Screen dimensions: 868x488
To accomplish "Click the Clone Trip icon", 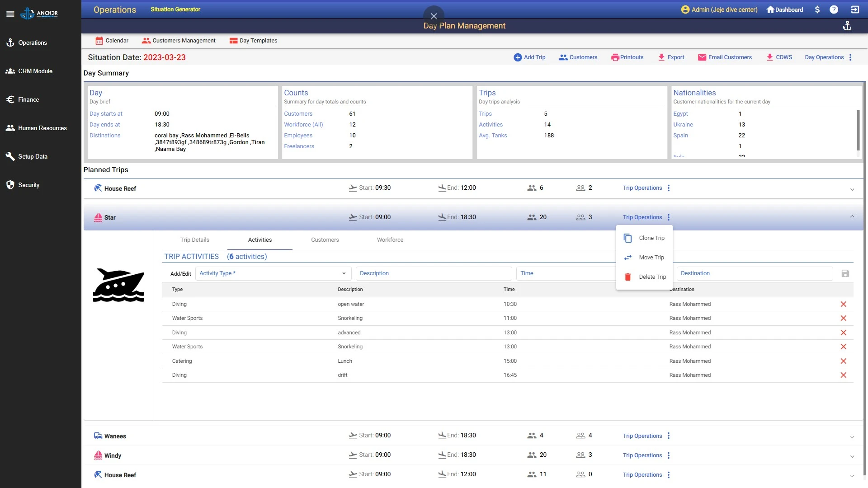I will point(628,238).
